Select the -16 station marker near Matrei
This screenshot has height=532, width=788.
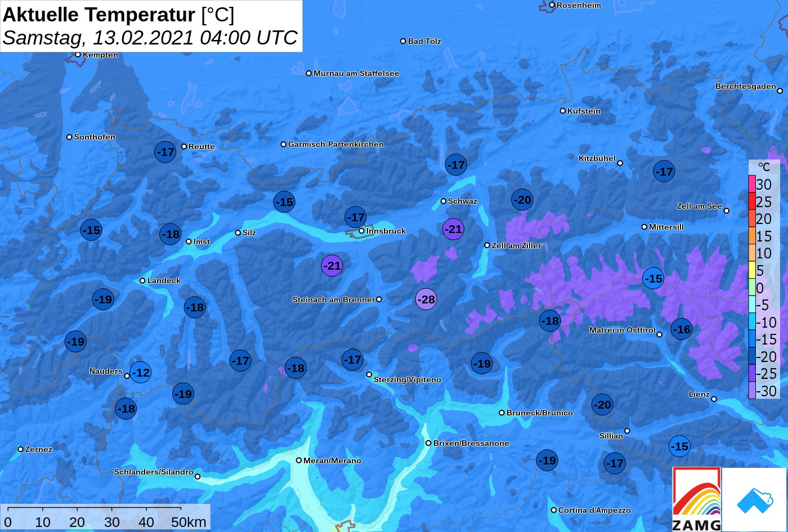pyautogui.click(x=682, y=329)
